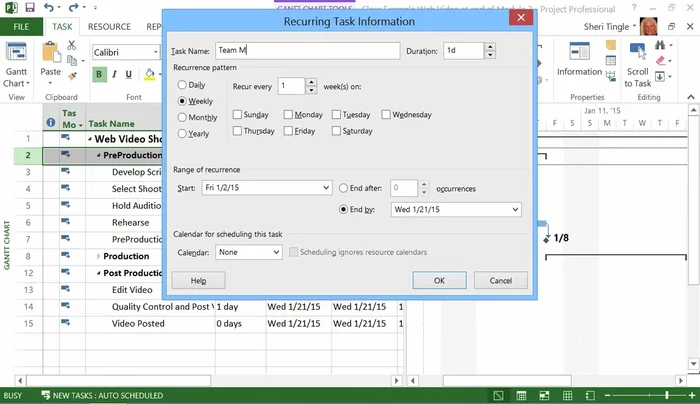The height and width of the screenshot is (404, 700).
Task: Switch to the RESOURCE ribbon tab
Action: (108, 27)
